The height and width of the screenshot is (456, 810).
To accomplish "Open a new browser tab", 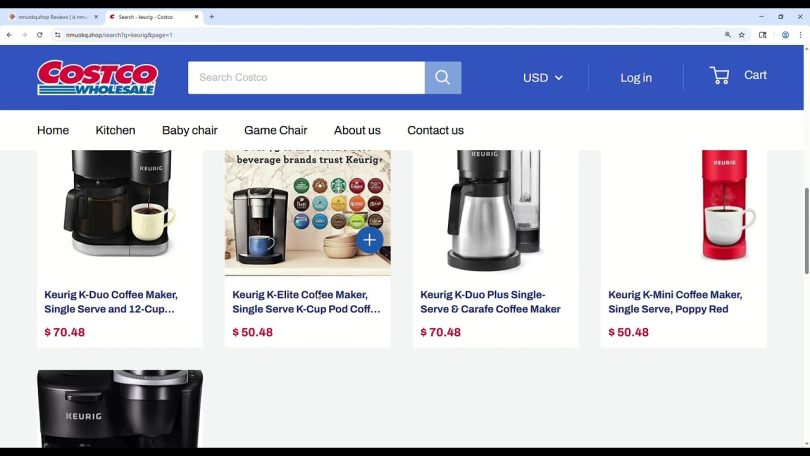I will (211, 17).
